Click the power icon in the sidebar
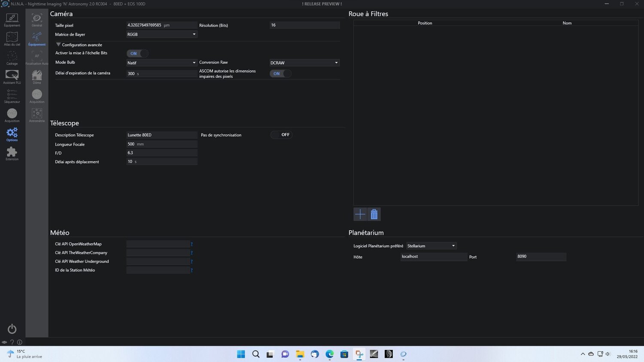This screenshot has width=644, height=362. point(12,329)
